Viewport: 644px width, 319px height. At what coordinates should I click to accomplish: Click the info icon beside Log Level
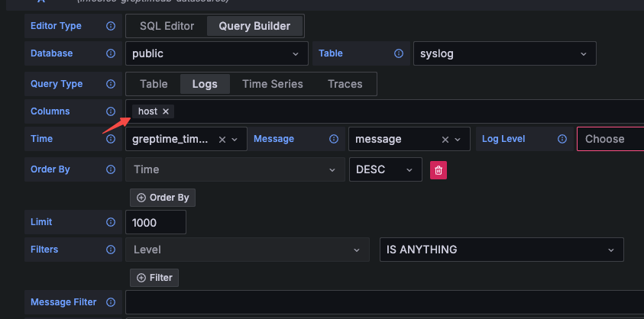click(x=562, y=139)
